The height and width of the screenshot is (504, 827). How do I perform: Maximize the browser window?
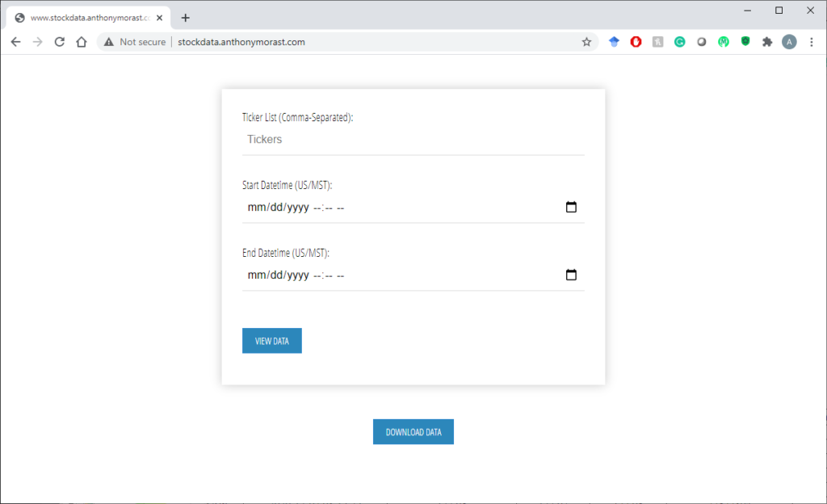point(779,10)
